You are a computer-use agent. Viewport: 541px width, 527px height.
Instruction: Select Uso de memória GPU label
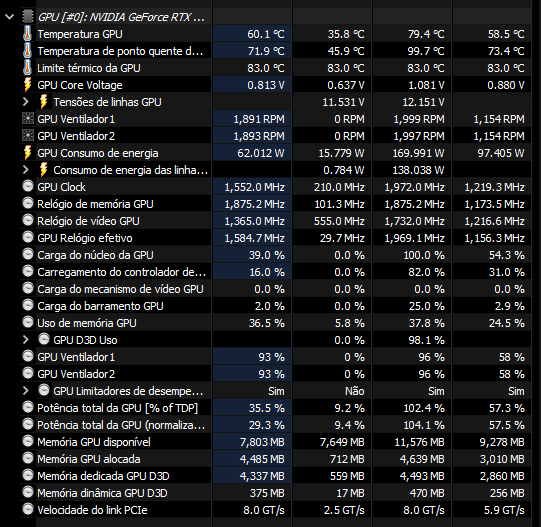click(x=87, y=323)
